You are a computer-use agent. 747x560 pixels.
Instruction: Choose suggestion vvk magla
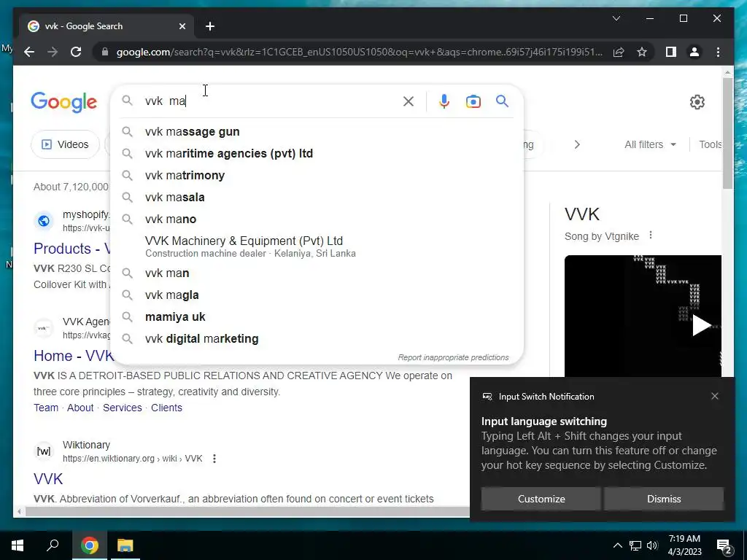[317, 295]
